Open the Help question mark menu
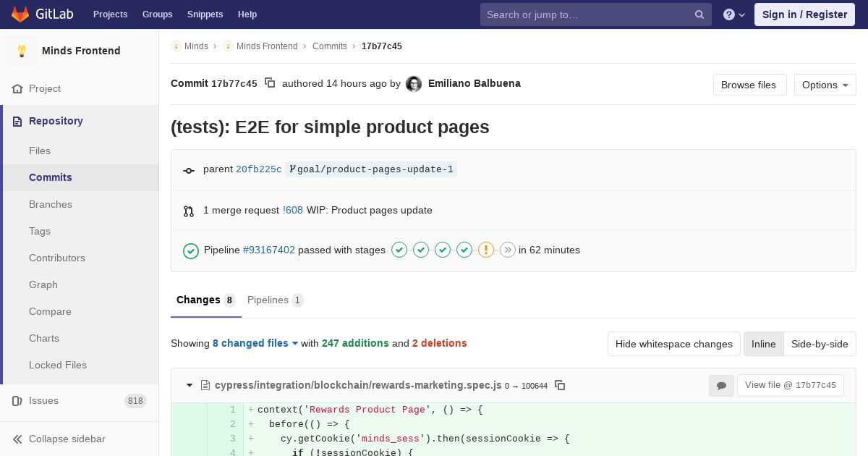This screenshot has height=456, width=868. click(734, 14)
